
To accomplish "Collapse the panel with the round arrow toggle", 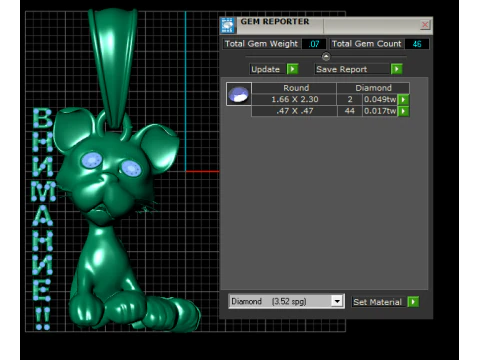I will pos(326,57).
